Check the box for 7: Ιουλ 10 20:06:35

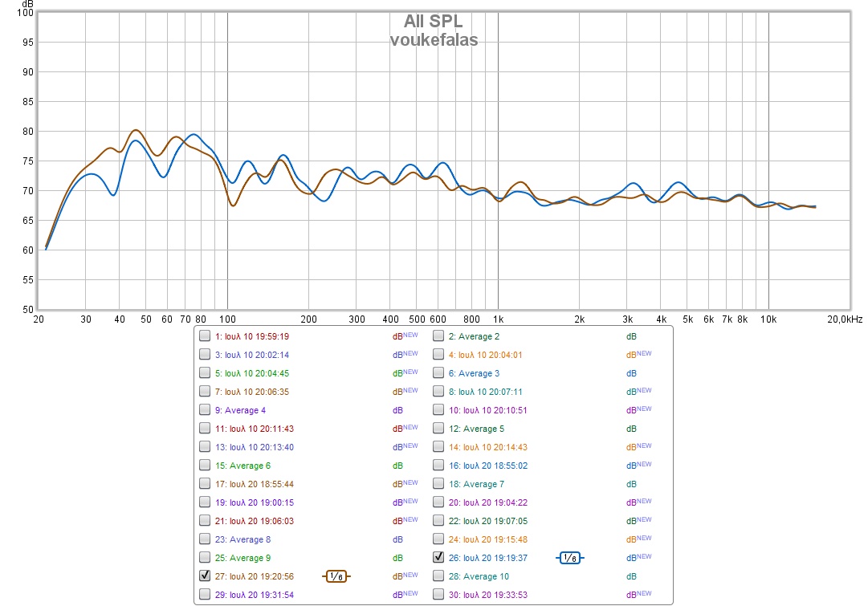point(205,391)
